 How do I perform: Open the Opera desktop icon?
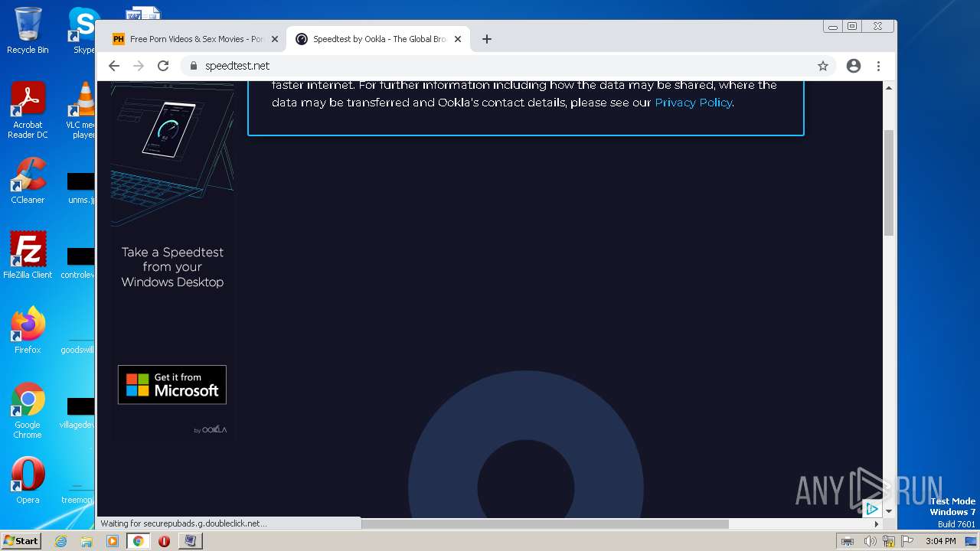point(28,481)
